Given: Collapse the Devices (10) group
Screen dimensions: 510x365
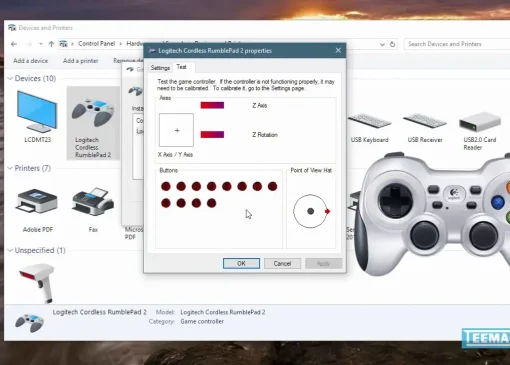Looking at the screenshot, I should pos(10,78).
